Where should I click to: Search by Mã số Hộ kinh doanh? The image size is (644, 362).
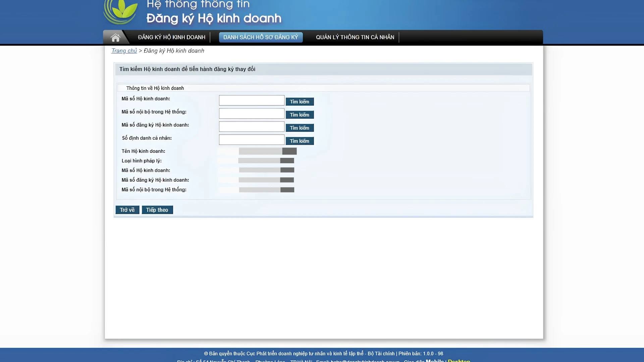(300, 102)
